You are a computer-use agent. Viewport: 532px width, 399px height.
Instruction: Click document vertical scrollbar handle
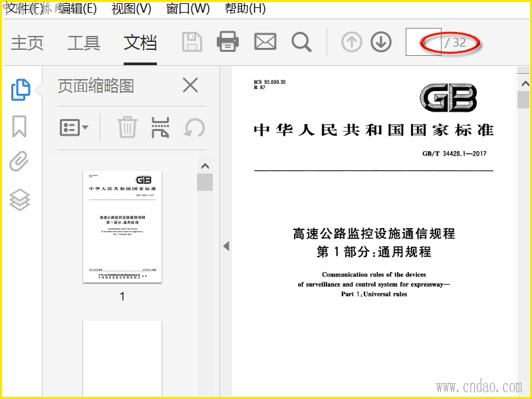[524, 100]
